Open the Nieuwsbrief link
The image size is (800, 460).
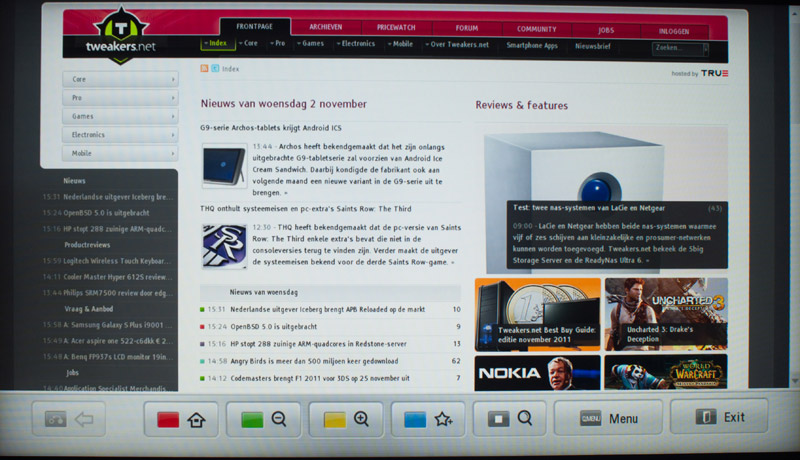(x=592, y=46)
